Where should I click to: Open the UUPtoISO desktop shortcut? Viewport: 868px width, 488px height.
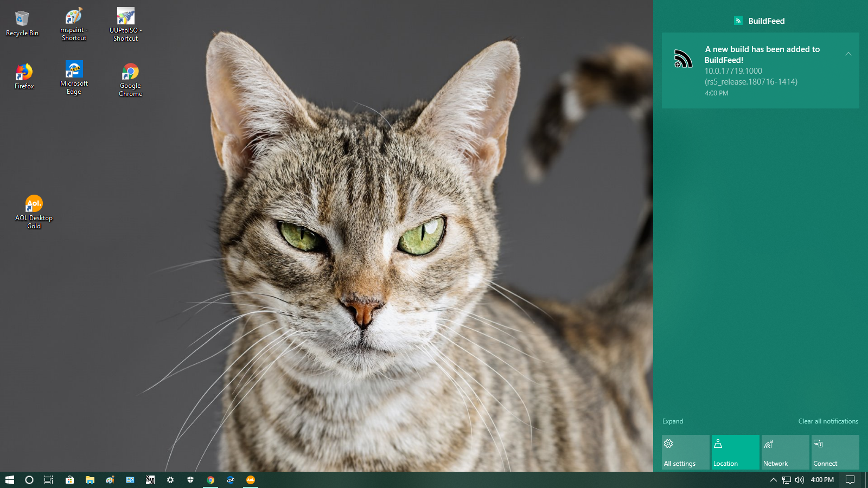pos(125,24)
